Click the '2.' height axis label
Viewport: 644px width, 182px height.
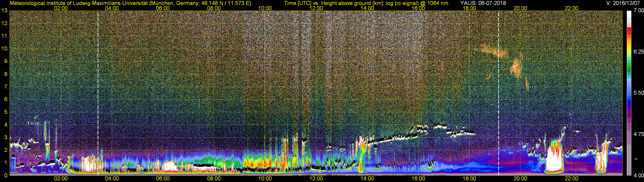[x=6, y=150]
